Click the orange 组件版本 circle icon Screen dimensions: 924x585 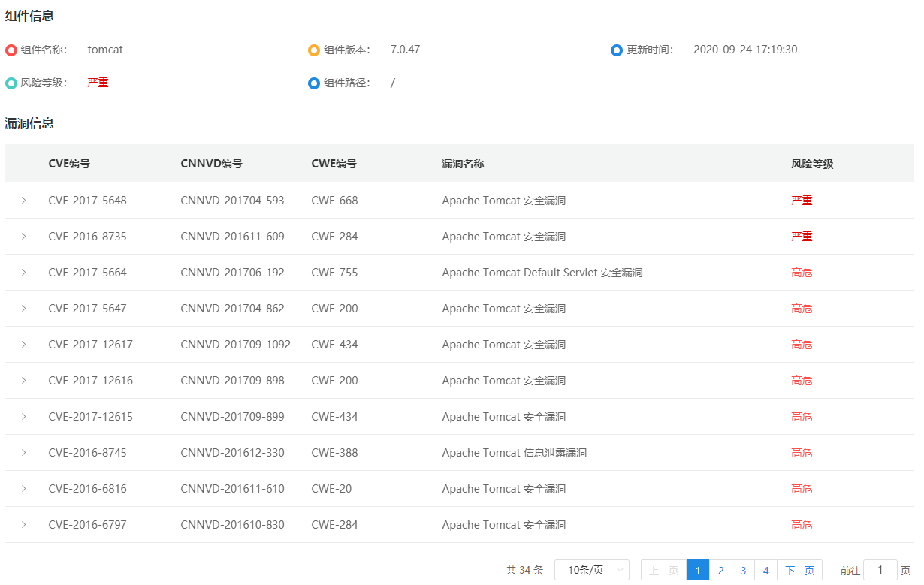tap(314, 50)
